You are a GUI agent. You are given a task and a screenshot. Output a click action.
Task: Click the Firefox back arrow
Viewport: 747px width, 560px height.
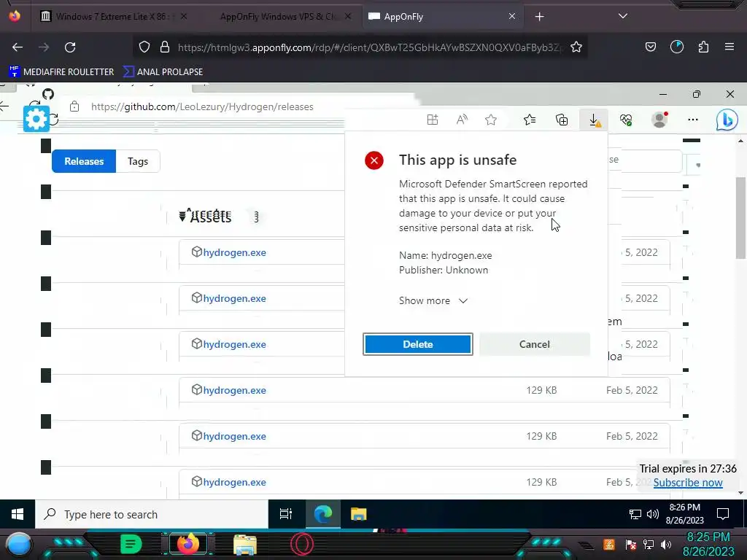pos(18,47)
